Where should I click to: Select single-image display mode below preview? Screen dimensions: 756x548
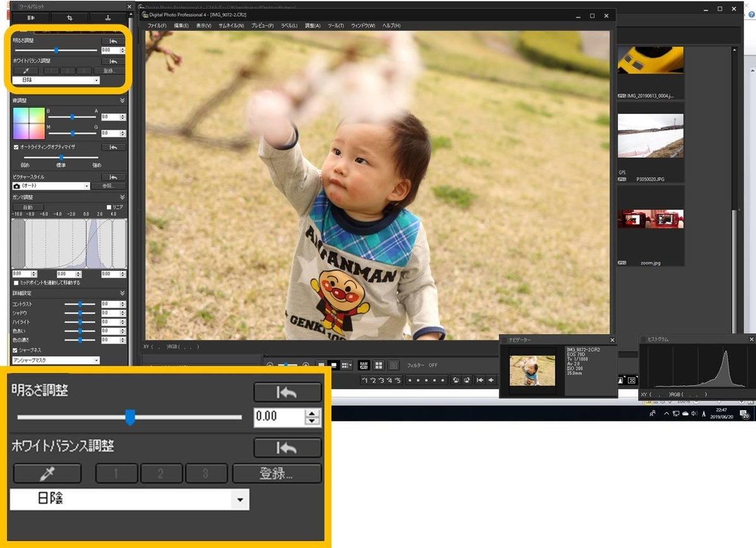coord(321,365)
